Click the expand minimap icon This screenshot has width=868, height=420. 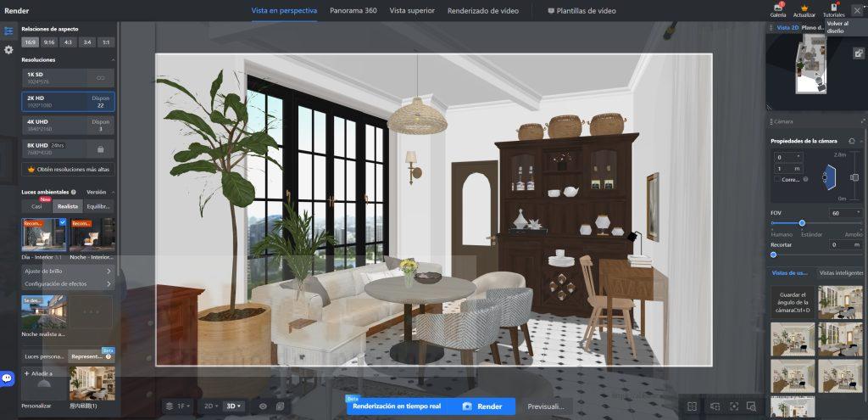[858, 53]
